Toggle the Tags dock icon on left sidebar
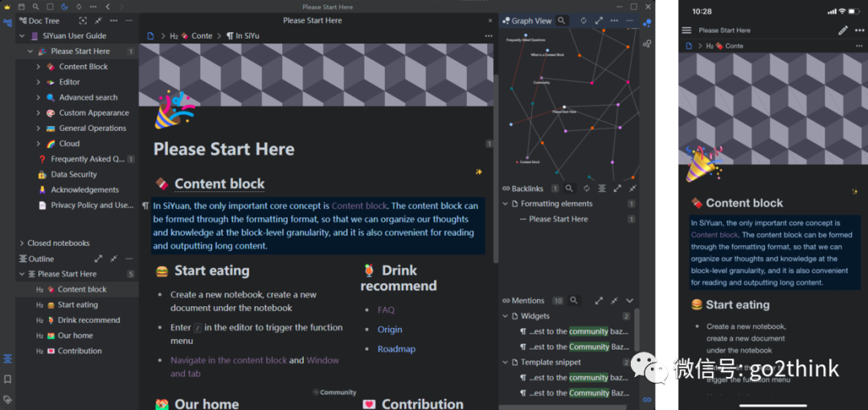 pyautogui.click(x=7, y=400)
